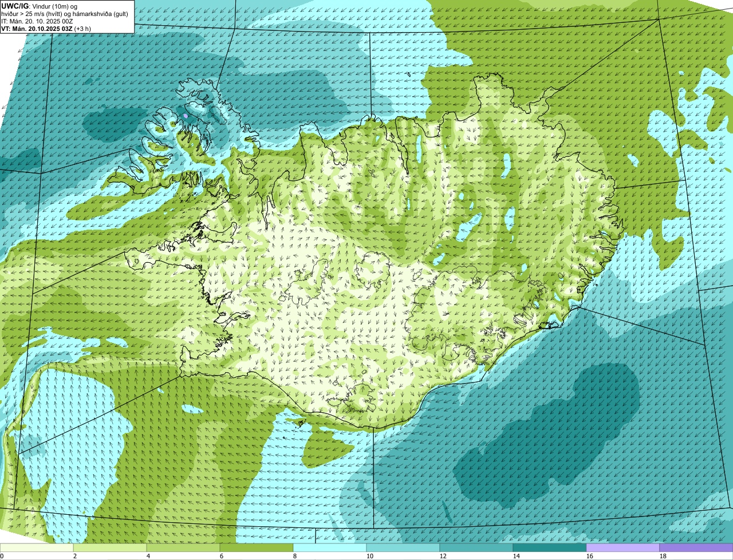Click the 12–14 m/s teal legend swatch
733x560 pixels.
tap(476, 547)
